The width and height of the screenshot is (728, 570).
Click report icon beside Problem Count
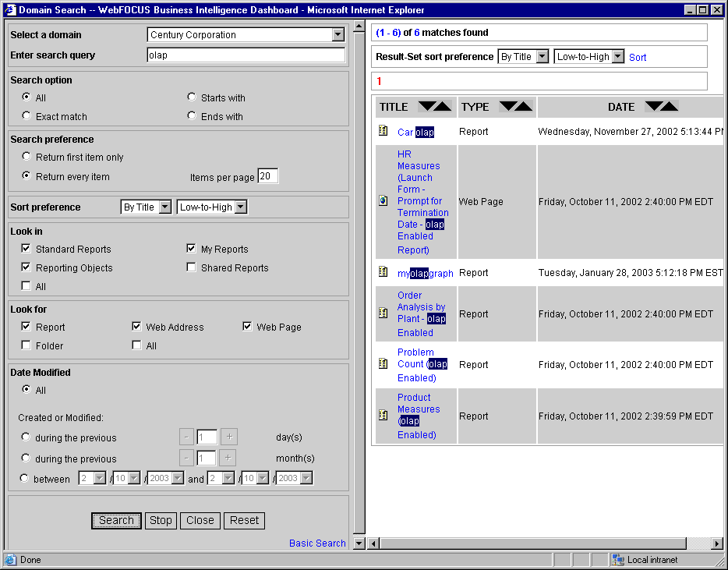click(x=383, y=363)
